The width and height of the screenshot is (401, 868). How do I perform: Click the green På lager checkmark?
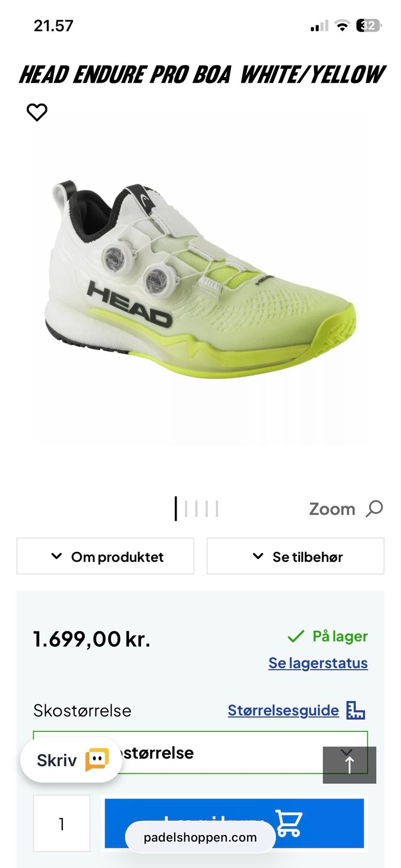pos(296,637)
